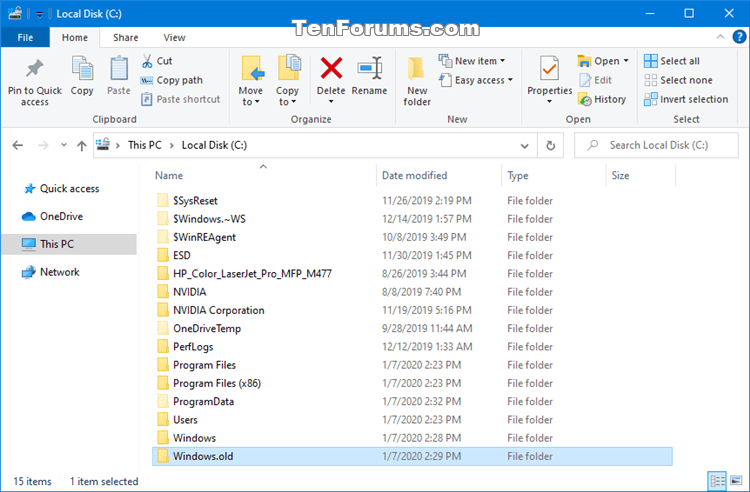Click the Copy ribbon icon
Screen dimensions: 750x492
82,68
